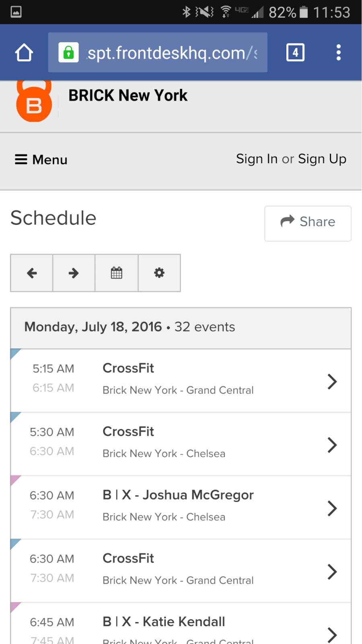Tap the green secure lock icon

pos(69,52)
